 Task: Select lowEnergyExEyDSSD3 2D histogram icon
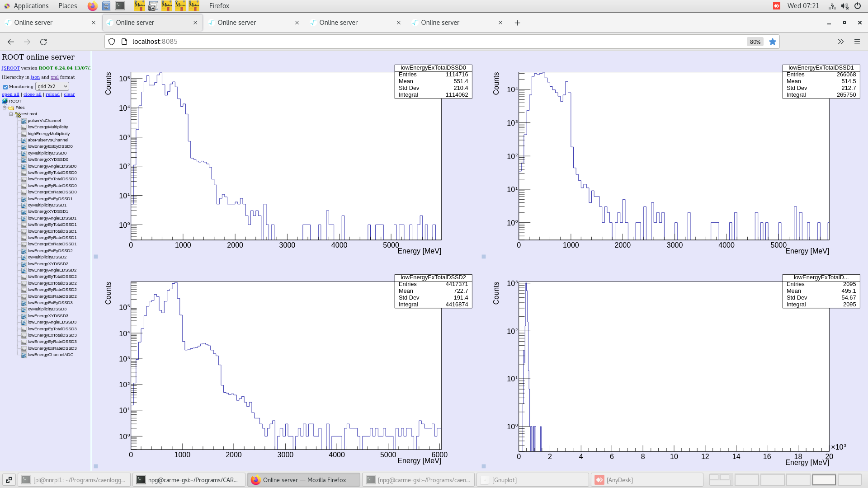pyautogui.click(x=23, y=302)
